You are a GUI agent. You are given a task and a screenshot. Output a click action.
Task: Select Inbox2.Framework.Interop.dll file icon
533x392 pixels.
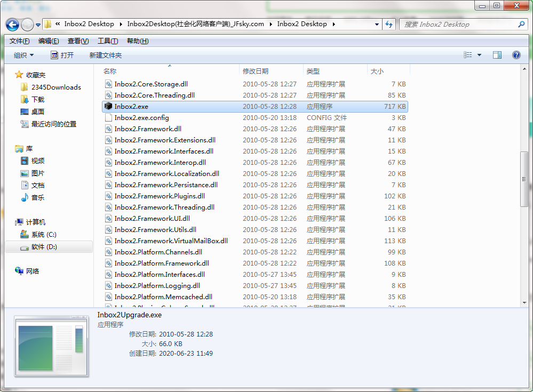click(108, 162)
